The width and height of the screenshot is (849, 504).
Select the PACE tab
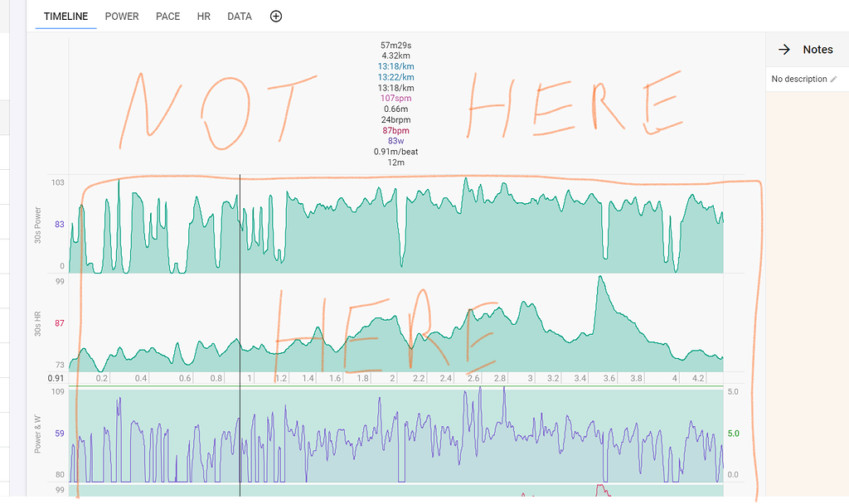click(x=167, y=17)
